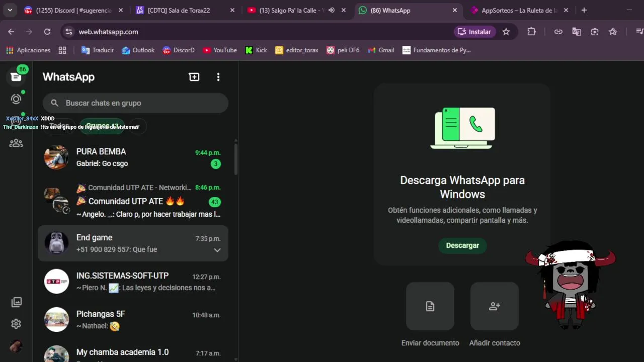Click the UTP logo avatar
Screen dimensions: 644x362
pos(56,282)
